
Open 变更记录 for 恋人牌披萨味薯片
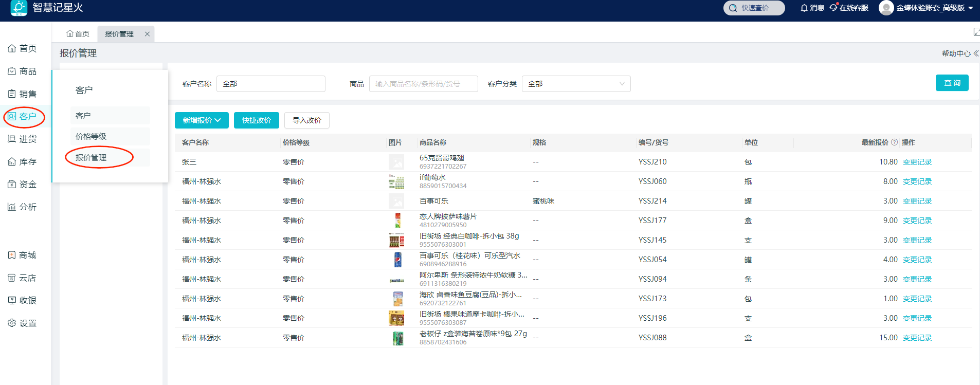click(917, 221)
